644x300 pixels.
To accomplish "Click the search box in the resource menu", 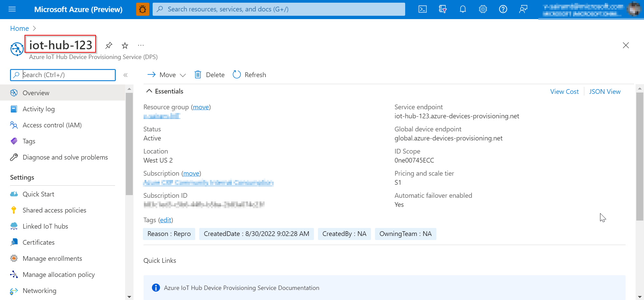I will 63,75.
